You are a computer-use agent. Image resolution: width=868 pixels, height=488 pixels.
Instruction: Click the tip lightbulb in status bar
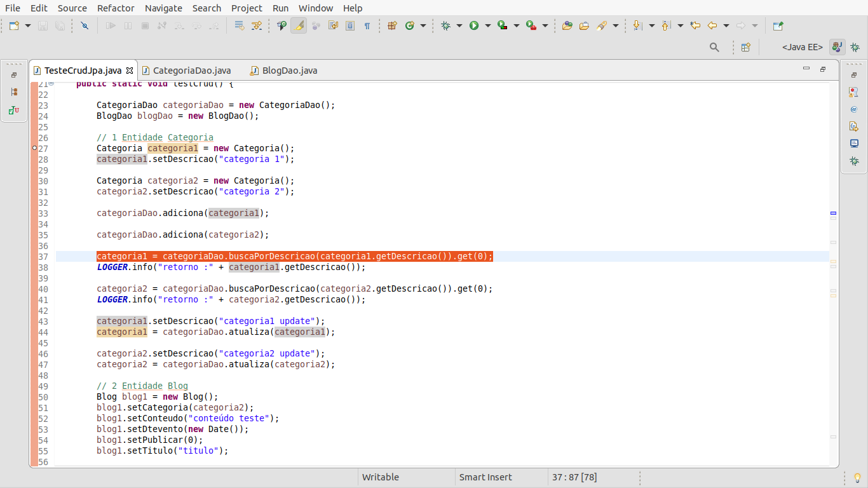coord(857,477)
